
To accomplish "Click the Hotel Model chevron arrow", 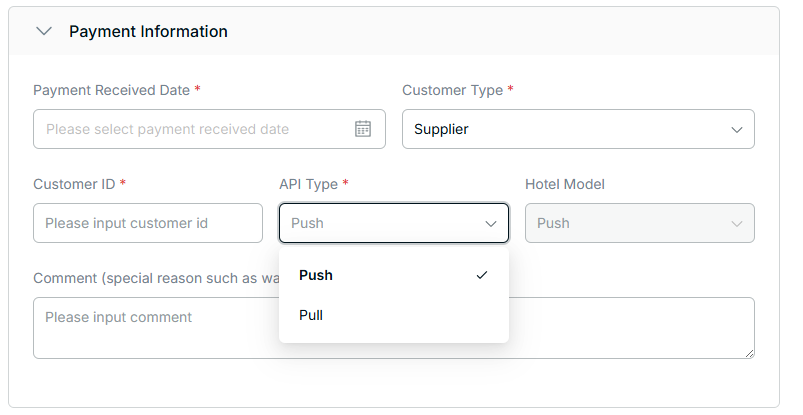I will (737, 223).
